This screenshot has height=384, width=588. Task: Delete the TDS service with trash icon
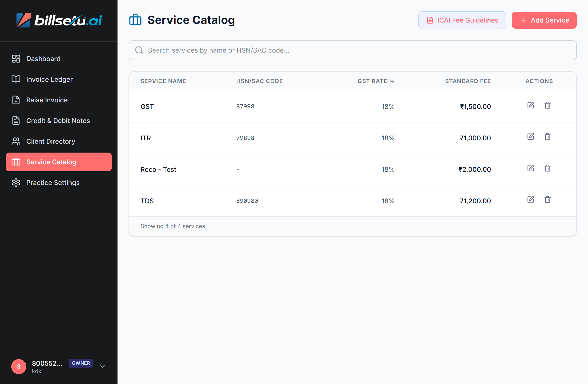pyautogui.click(x=548, y=200)
